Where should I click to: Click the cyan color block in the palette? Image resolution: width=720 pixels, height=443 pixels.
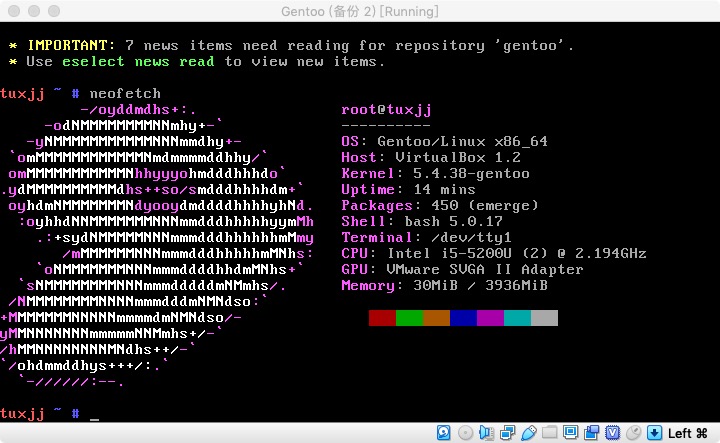click(518, 318)
